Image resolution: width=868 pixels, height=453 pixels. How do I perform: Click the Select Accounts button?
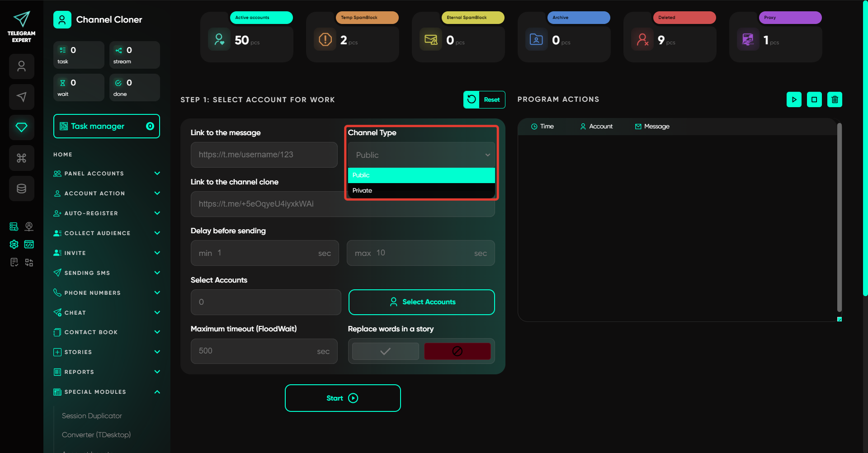421,302
